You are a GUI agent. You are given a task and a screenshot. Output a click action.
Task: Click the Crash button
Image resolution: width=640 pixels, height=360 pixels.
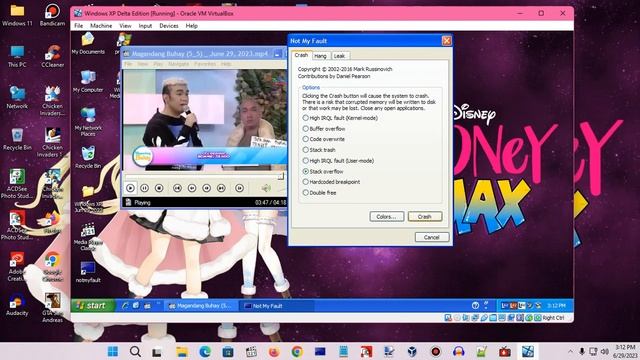pyautogui.click(x=424, y=216)
